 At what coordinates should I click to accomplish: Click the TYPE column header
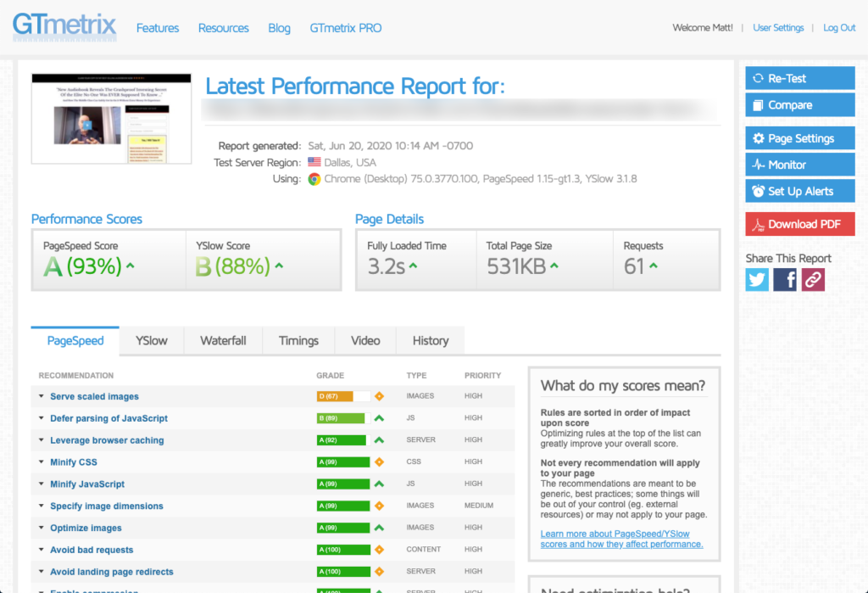416,375
